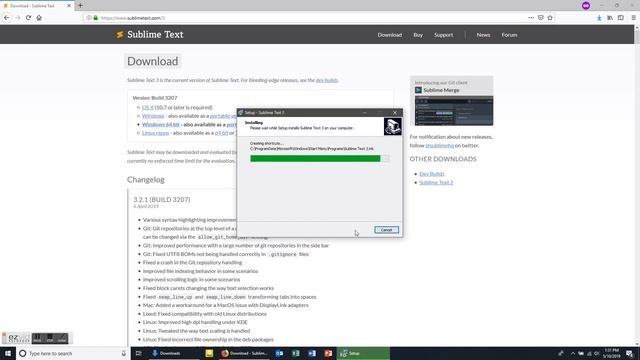Click the Sublime Merge promo screenshot thumbnail
Screen dimensions: 640x360
click(x=454, y=111)
